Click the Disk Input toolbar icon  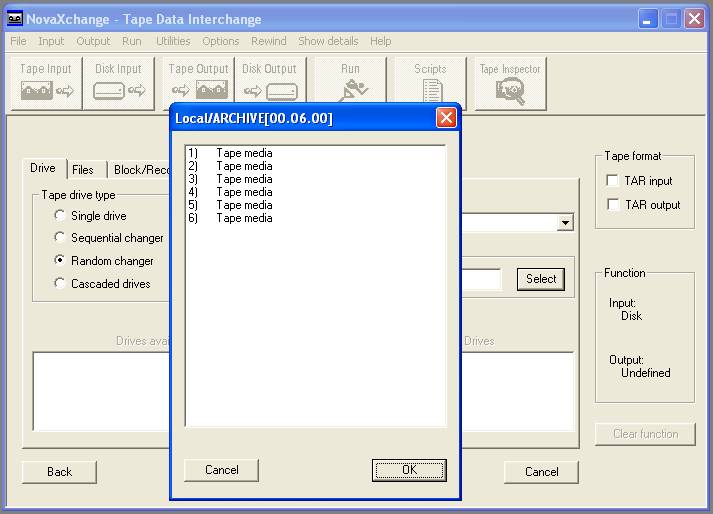click(x=118, y=83)
